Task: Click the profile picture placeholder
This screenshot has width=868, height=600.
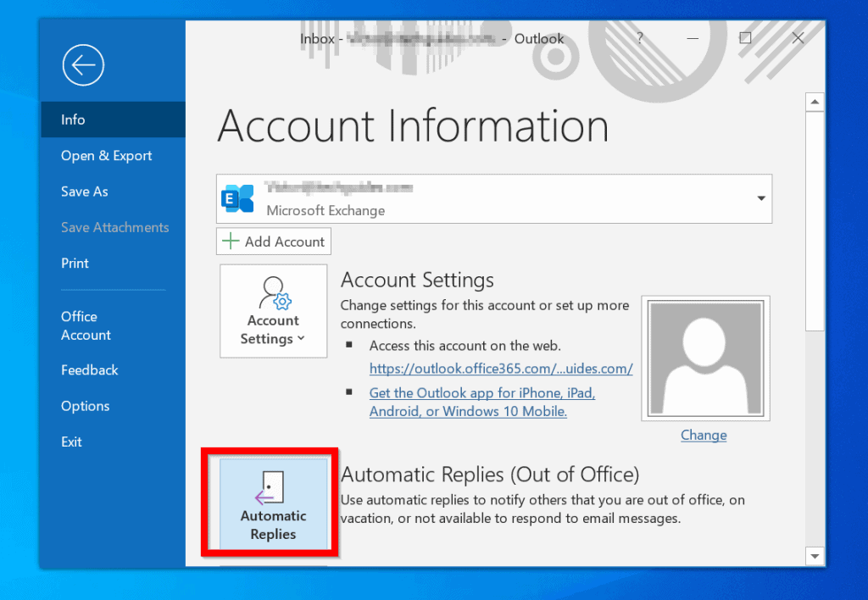Action: click(x=705, y=358)
